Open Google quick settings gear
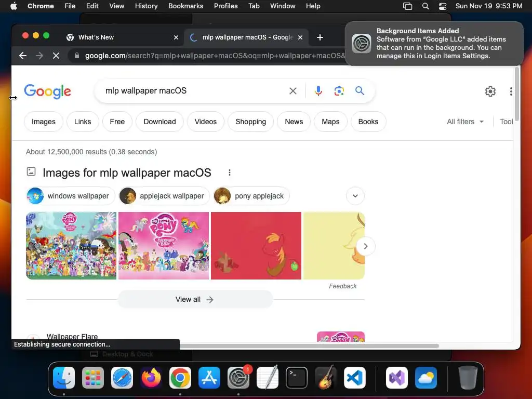The height and width of the screenshot is (399, 532). (x=490, y=91)
